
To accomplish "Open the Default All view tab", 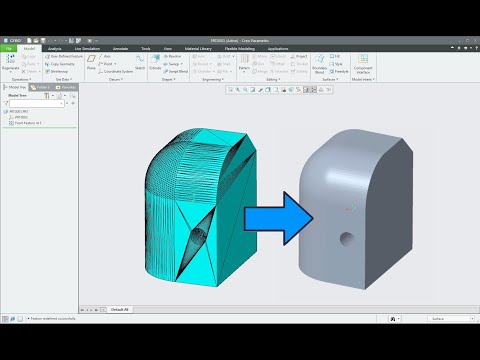I will click(x=119, y=310).
